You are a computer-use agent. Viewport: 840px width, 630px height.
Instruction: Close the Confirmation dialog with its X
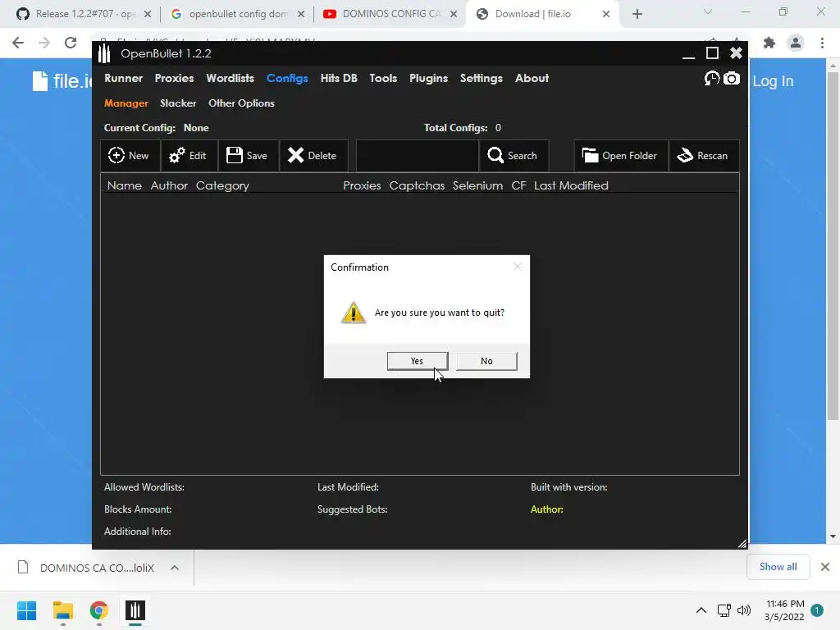(517, 267)
